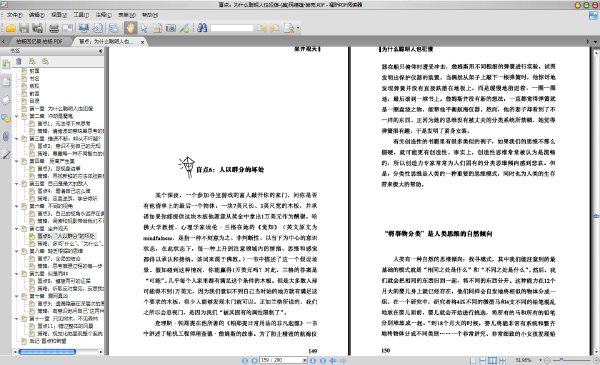This screenshot has height=365, width=600.
Task: Click the Print icon in toolbar
Action: click(54, 28)
